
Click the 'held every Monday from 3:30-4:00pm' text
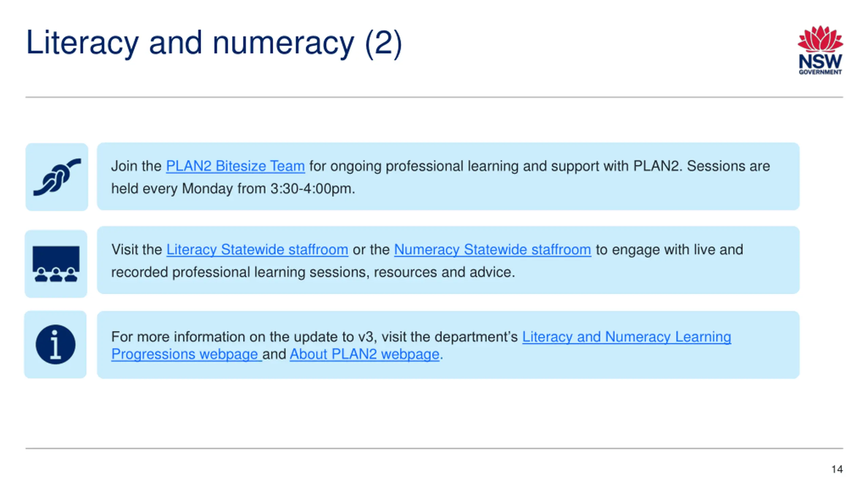pos(233,189)
